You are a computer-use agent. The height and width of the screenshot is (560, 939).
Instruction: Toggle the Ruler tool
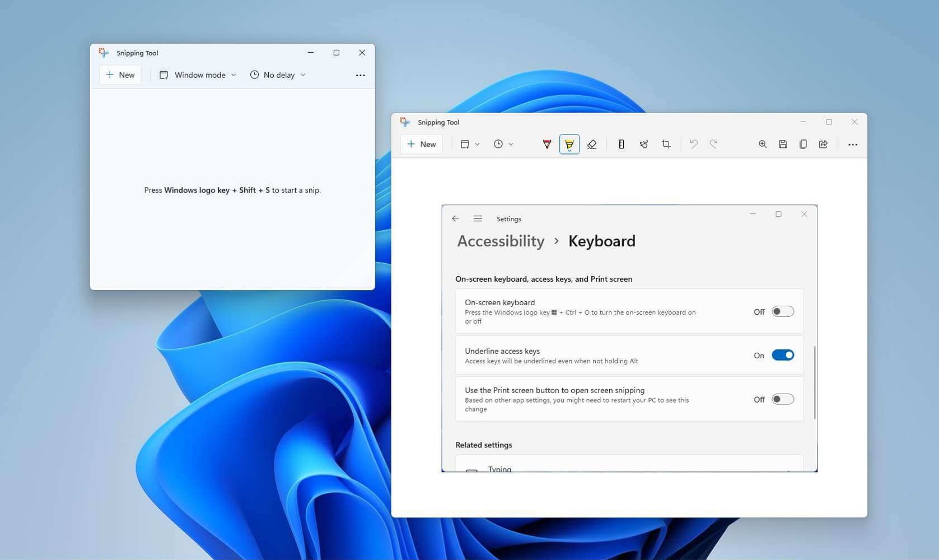(622, 144)
